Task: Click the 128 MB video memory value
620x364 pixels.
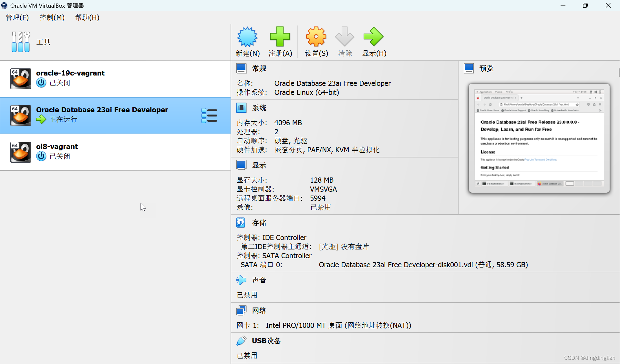Action: (x=322, y=180)
